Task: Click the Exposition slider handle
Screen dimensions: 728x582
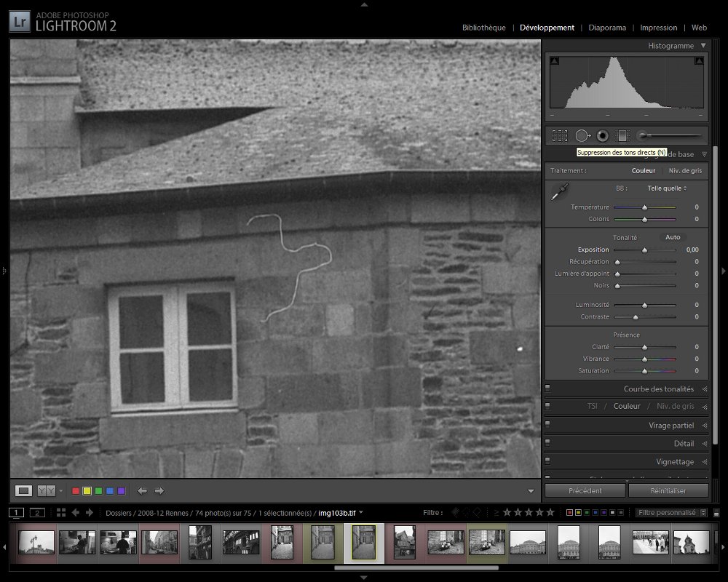Action: pos(644,250)
